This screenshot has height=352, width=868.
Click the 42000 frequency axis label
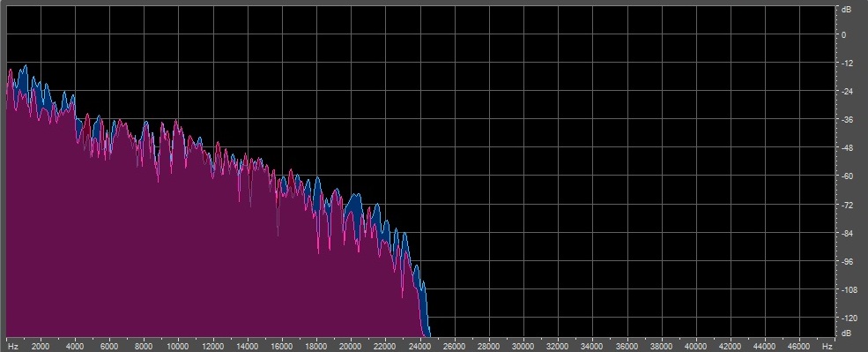(731, 347)
